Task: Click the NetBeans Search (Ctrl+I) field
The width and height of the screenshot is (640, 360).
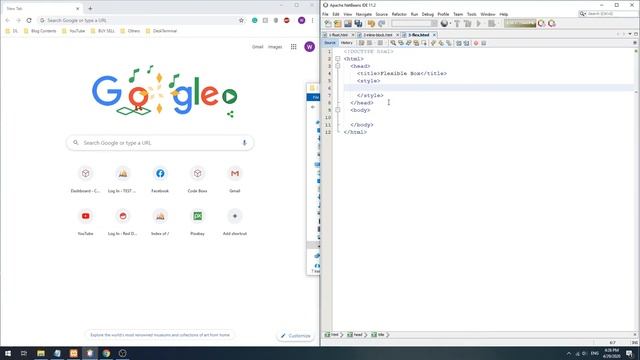Action: 608,14
